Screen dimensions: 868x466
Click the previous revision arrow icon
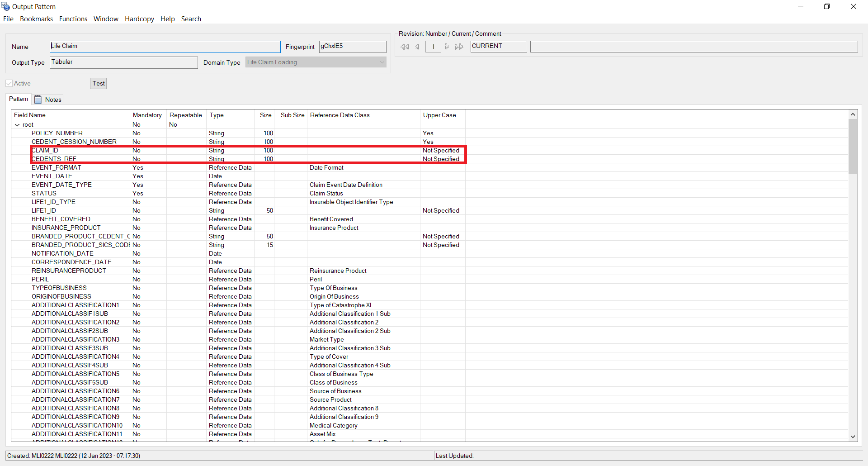coord(417,47)
